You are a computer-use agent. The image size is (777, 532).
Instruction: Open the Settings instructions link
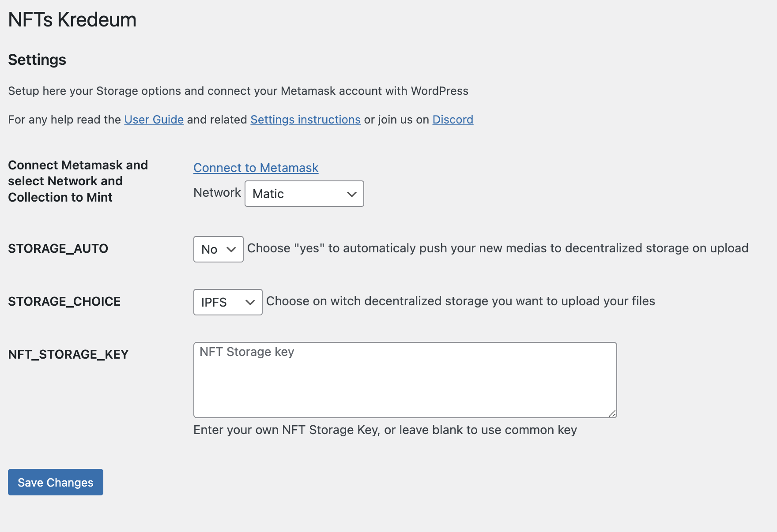[x=305, y=120]
